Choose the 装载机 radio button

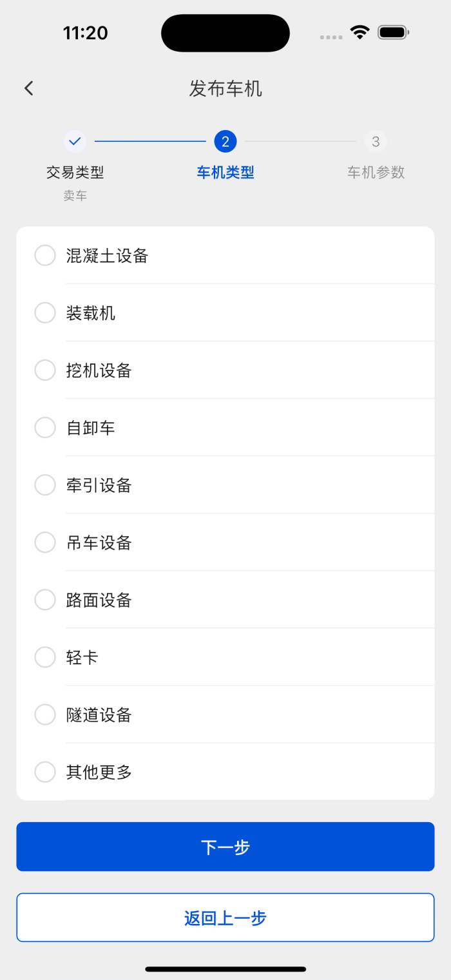pos(45,312)
